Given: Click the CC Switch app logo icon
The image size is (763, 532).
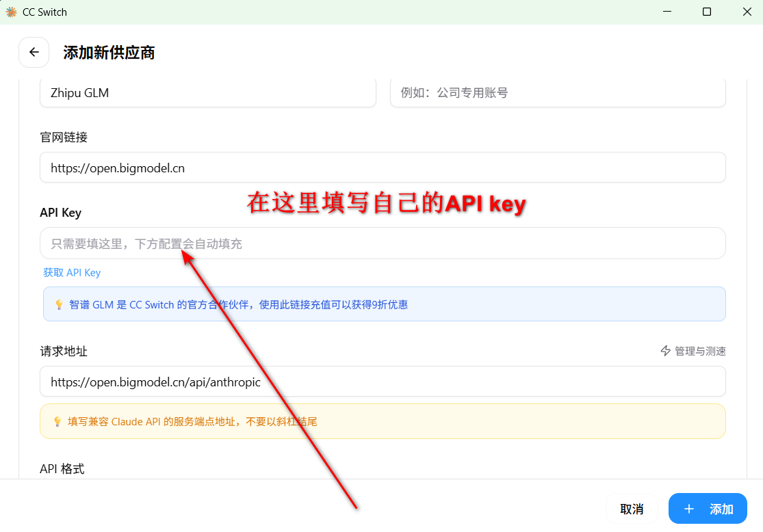Looking at the screenshot, I should pyautogui.click(x=11, y=12).
